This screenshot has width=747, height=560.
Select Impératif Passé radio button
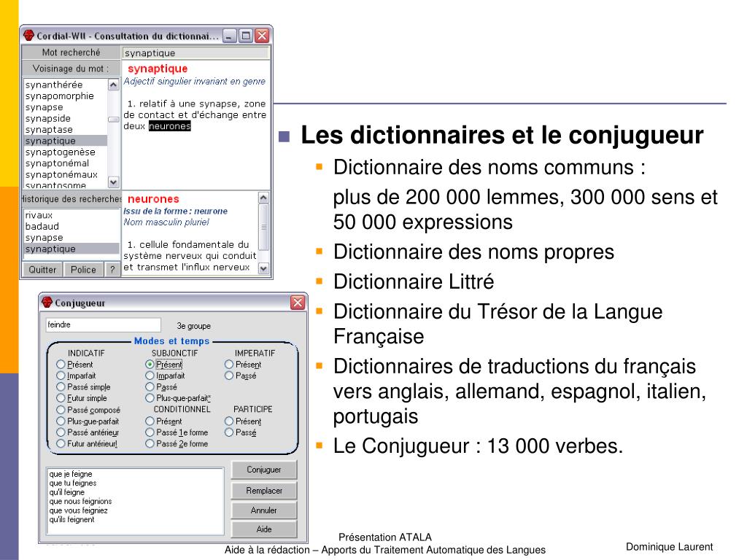228,376
